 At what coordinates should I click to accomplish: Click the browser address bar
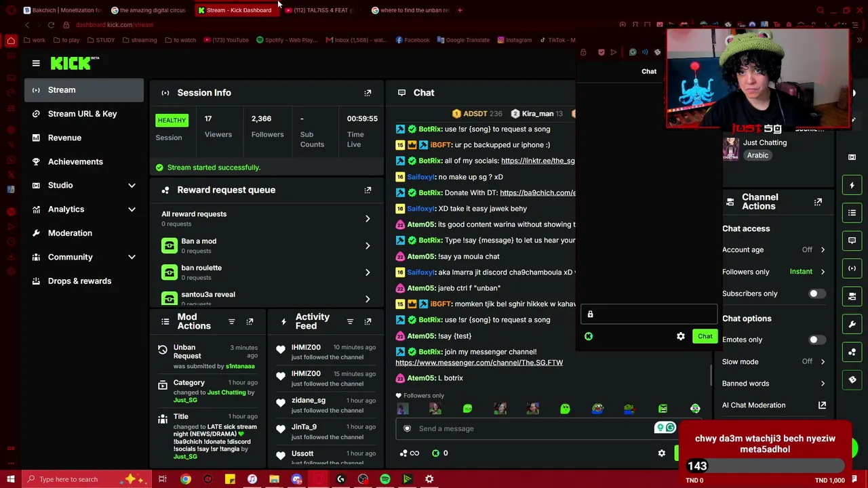[x=339, y=25]
